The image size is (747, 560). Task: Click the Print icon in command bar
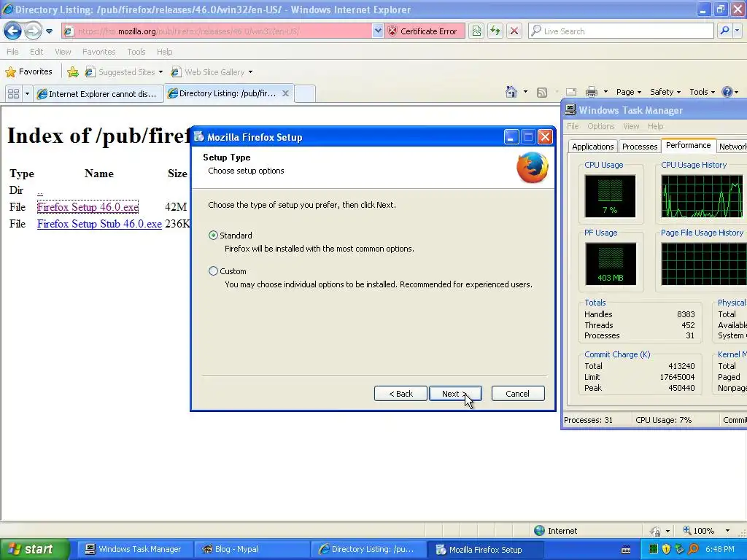point(592,92)
